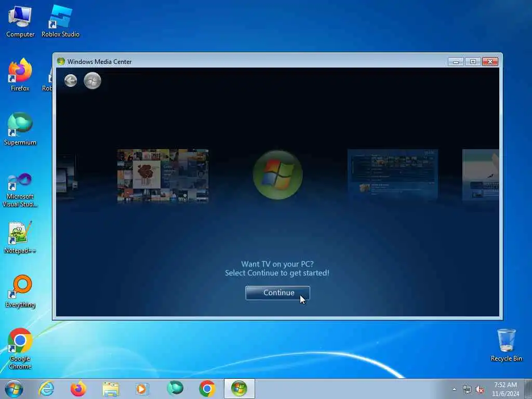Click the Show desktop strip
Screen dimensions: 532x399
(528, 389)
